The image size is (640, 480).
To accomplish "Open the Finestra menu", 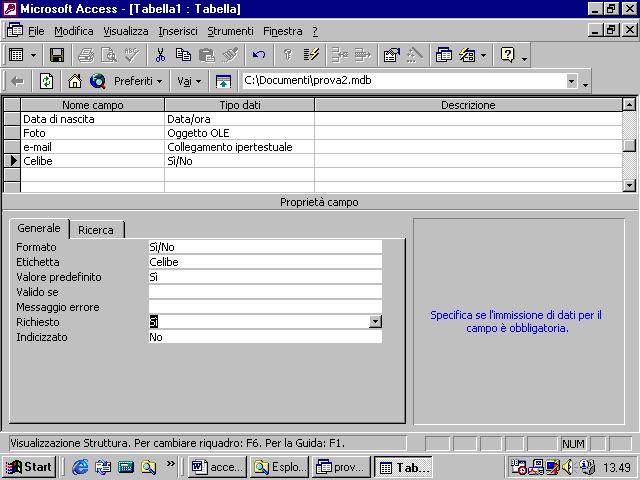I will pyautogui.click(x=283, y=31).
